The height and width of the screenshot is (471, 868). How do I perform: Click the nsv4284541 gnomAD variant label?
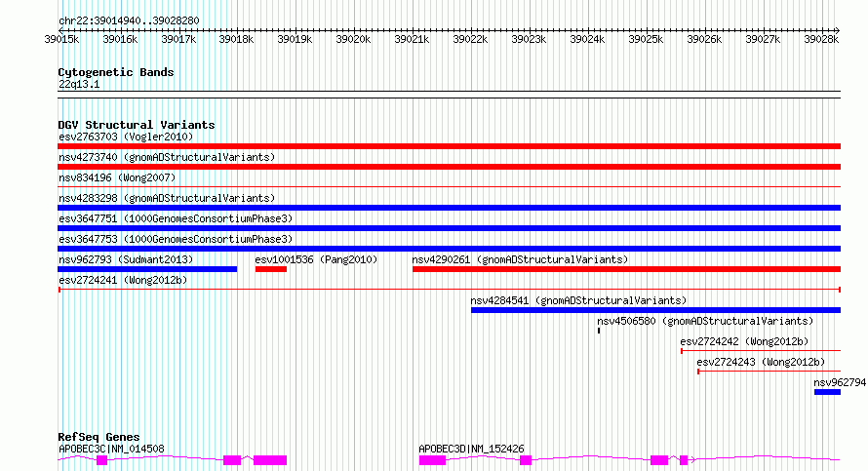[578, 300]
